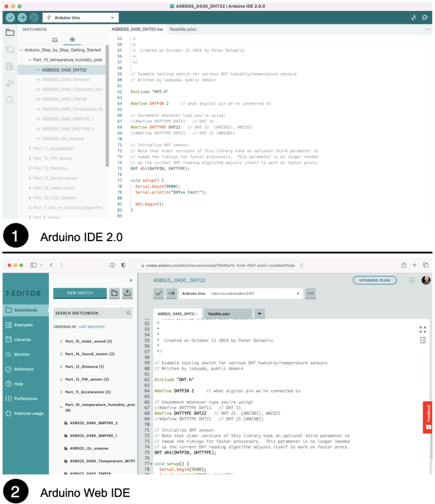The height and width of the screenshot is (504, 435).
Task: Expand Part_11_Acceleration in IDE 2.0 tree
Action: click(30, 149)
